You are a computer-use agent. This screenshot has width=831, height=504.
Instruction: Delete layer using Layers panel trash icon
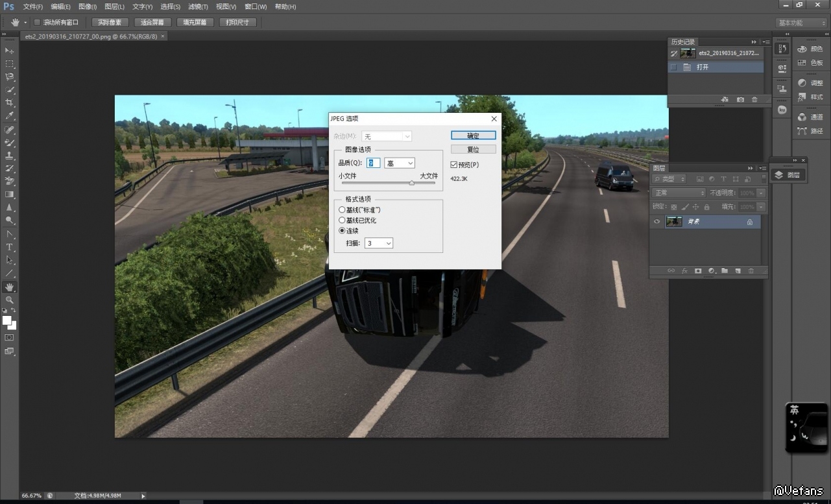[x=751, y=271]
